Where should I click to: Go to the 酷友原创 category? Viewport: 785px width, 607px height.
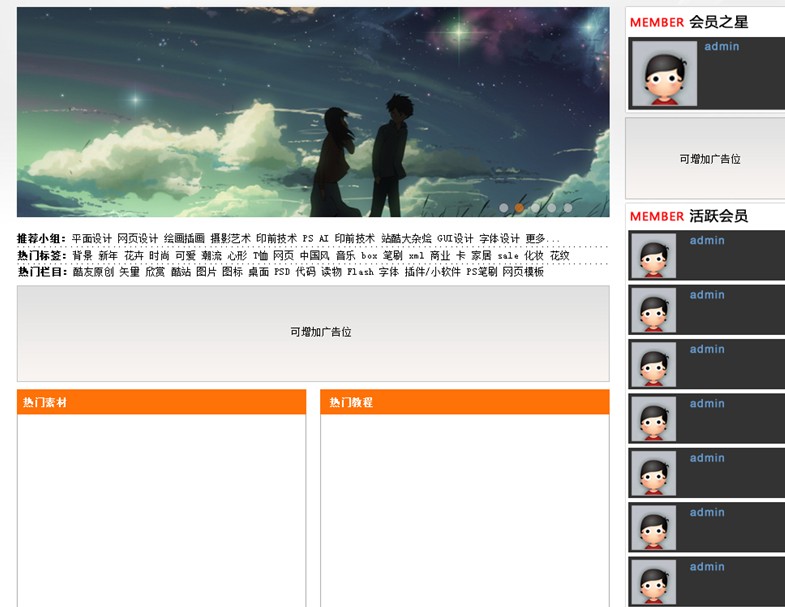93,272
